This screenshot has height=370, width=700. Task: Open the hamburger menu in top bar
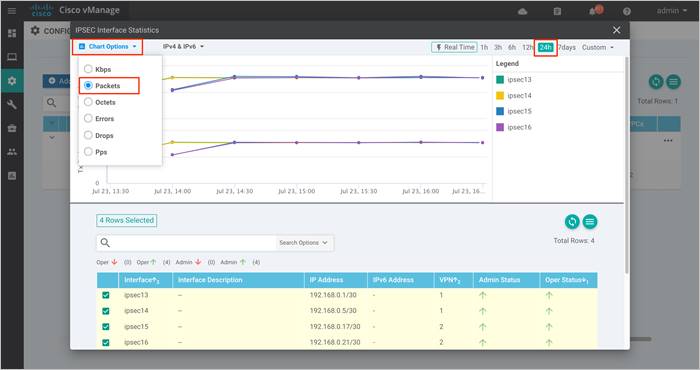point(12,10)
